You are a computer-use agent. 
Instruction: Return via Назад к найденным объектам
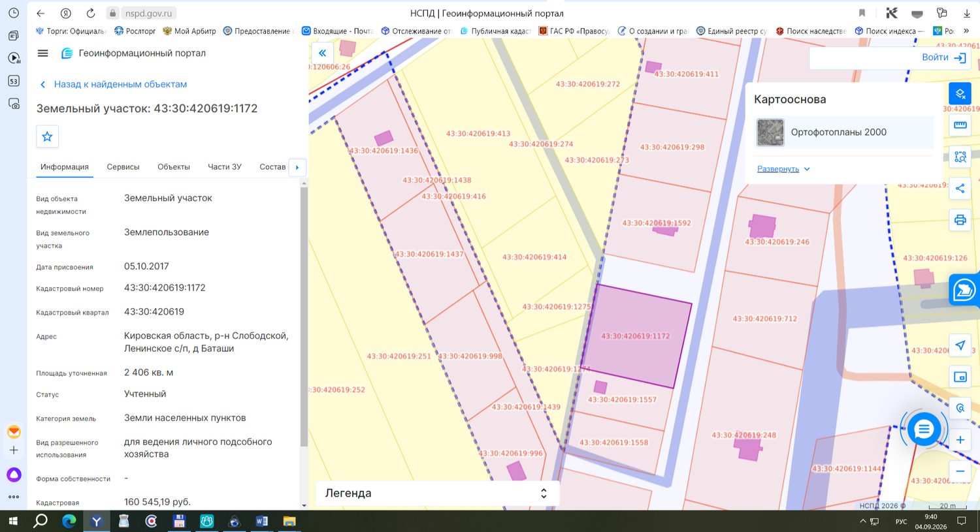(x=114, y=84)
